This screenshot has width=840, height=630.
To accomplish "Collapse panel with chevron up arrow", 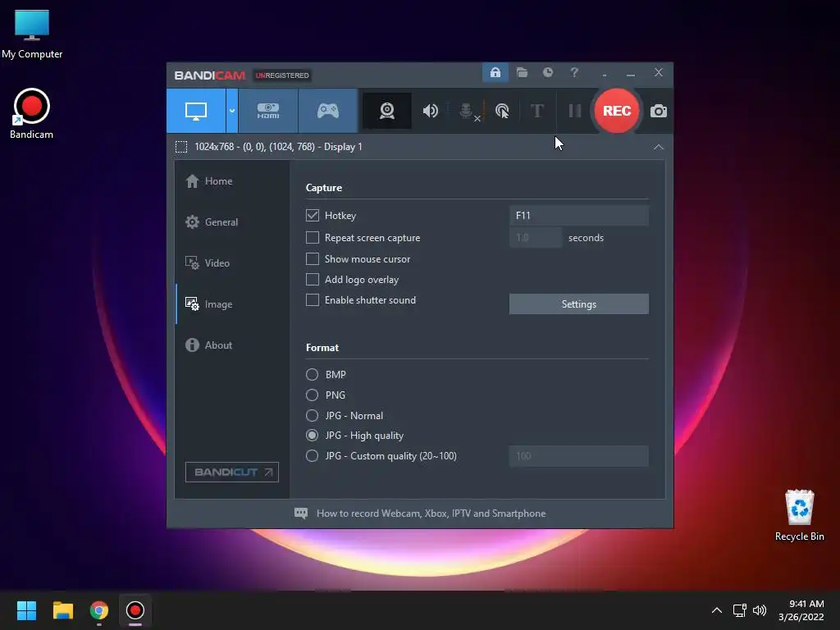I will [659, 147].
